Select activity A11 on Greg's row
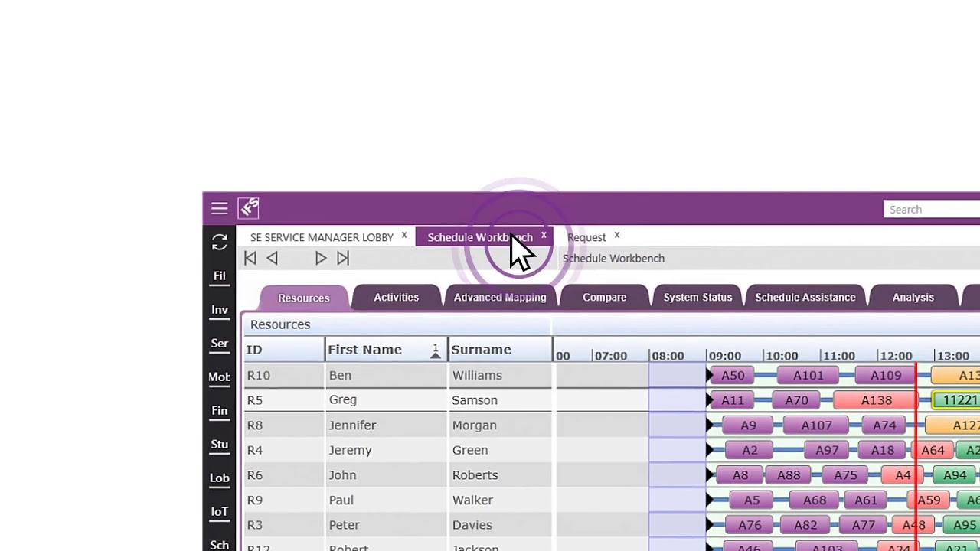Screen dimensions: 980x551 click(733, 400)
